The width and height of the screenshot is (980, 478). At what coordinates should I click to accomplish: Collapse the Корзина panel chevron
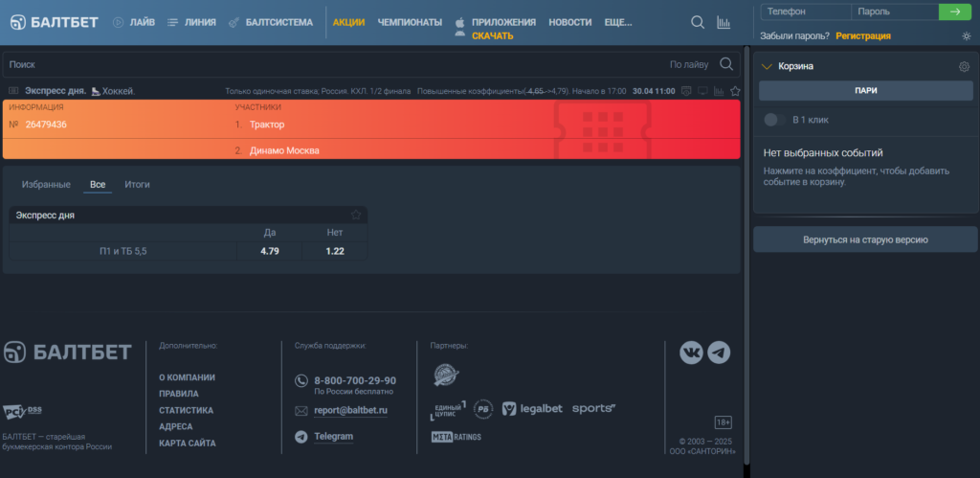point(767,66)
